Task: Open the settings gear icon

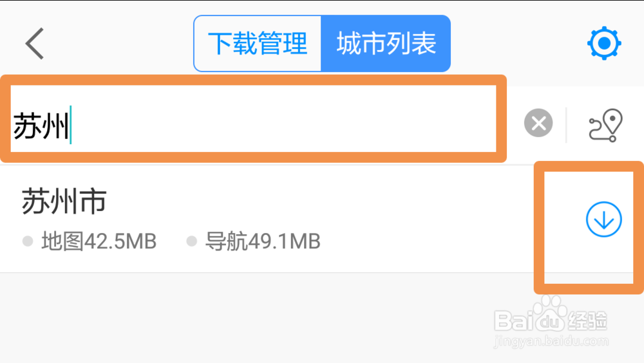Action: pyautogui.click(x=604, y=43)
